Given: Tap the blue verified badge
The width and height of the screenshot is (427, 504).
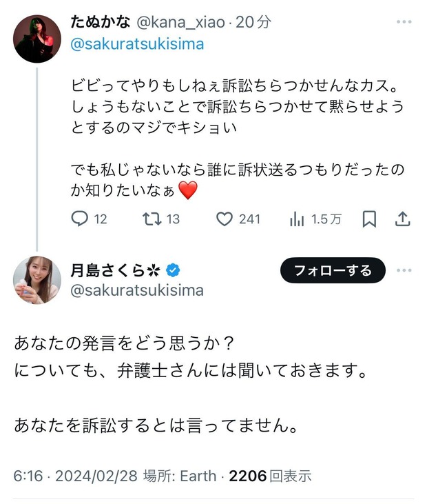Looking at the screenshot, I should [175, 270].
